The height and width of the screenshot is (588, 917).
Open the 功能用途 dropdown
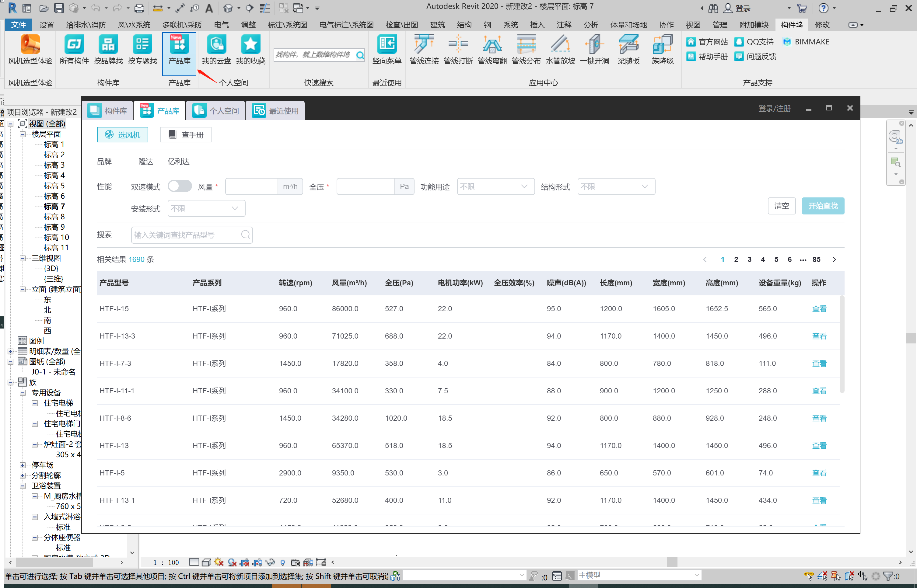click(x=495, y=186)
